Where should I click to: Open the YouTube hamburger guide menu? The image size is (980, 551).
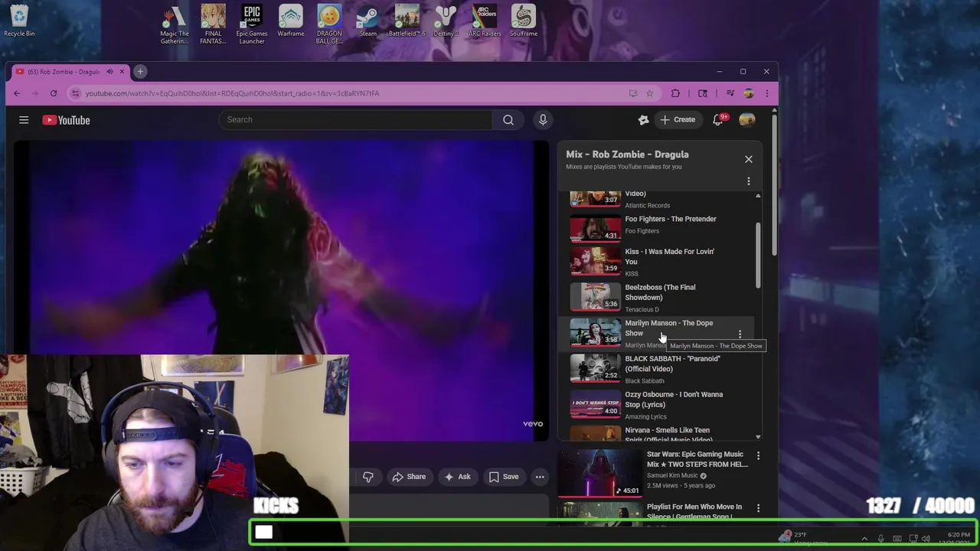(24, 120)
